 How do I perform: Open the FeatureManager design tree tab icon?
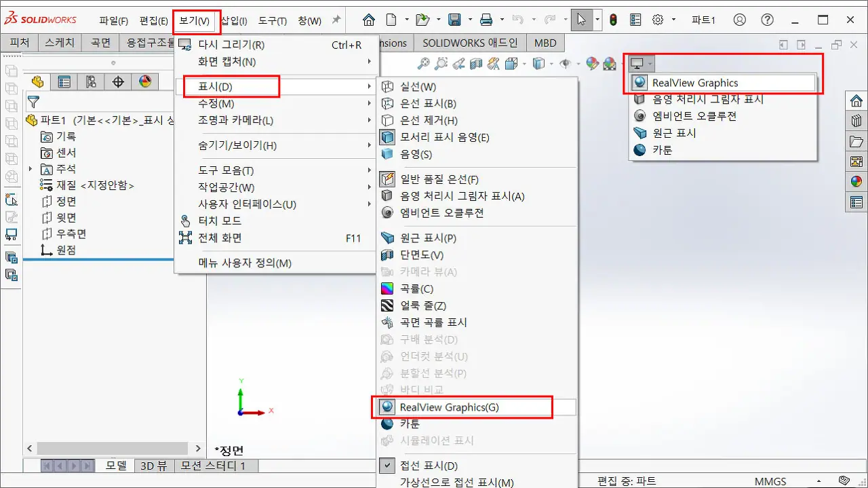(37, 82)
